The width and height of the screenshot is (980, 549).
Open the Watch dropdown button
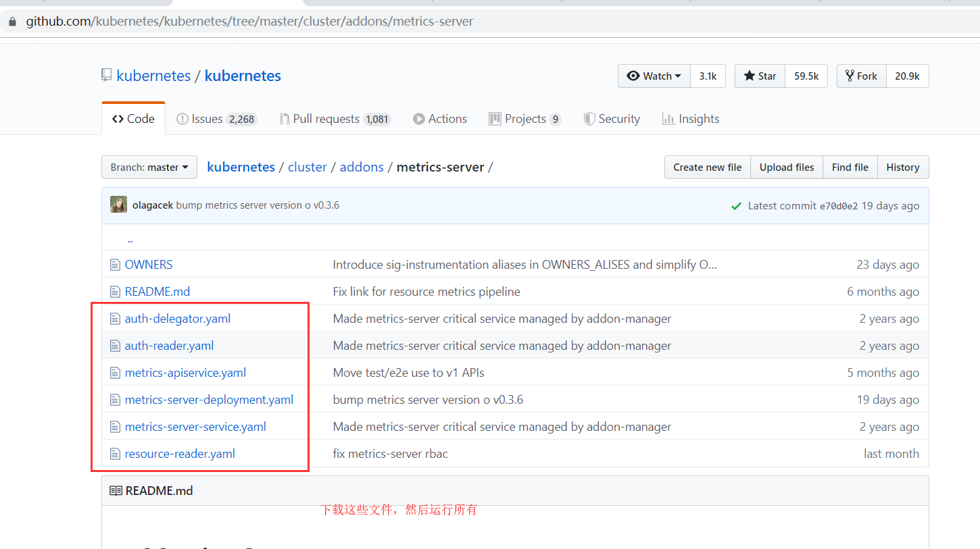pyautogui.click(x=654, y=76)
